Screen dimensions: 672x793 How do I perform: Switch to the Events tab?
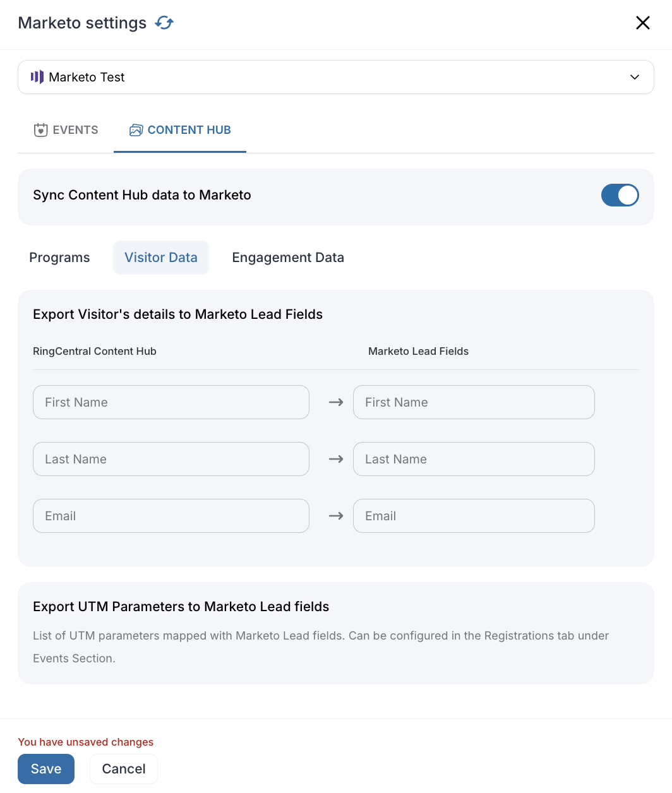[x=66, y=130]
